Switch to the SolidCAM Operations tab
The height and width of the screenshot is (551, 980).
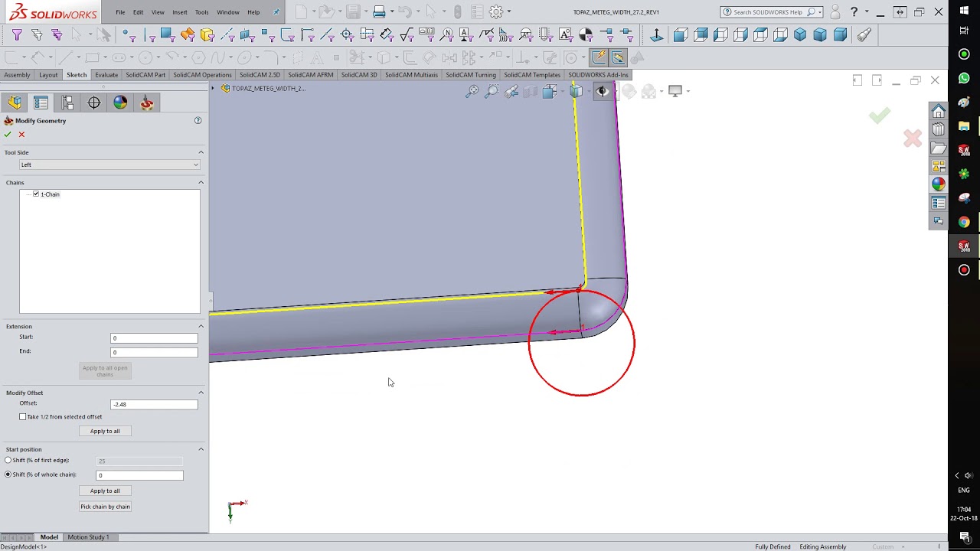(202, 75)
